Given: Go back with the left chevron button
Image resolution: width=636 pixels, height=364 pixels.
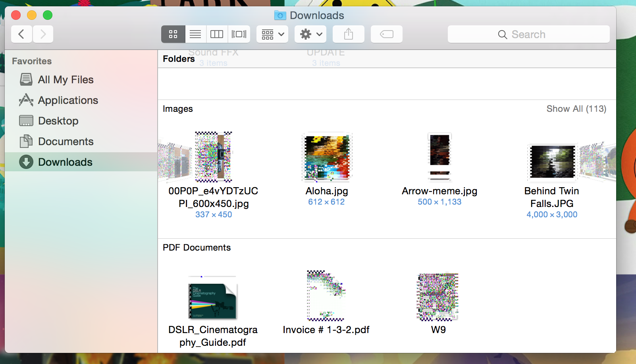Looking at the screenshot, I should [x=22, y=34].
